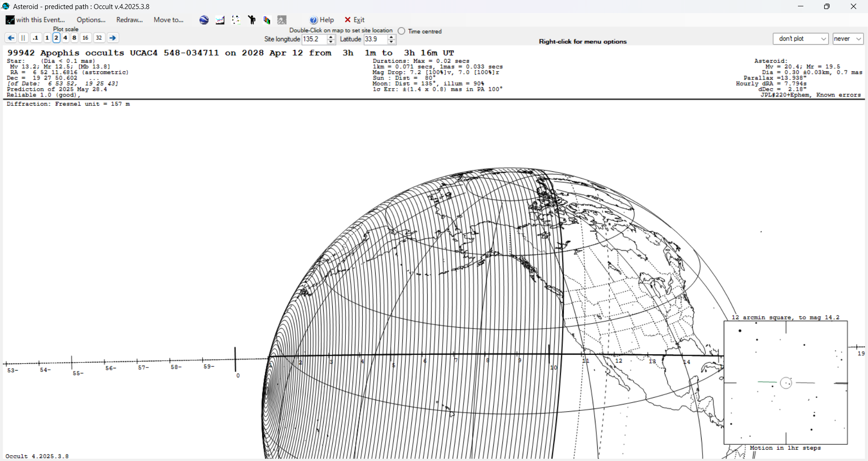Click 'JPL#220+Ephem, Known errors' text

point(811,95)
